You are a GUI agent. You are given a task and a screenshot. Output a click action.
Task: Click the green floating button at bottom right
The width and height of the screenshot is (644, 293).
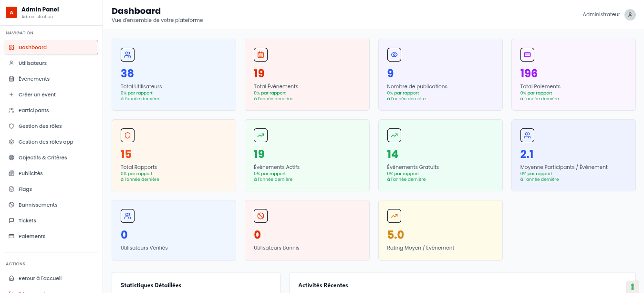(x=633, y=286)
